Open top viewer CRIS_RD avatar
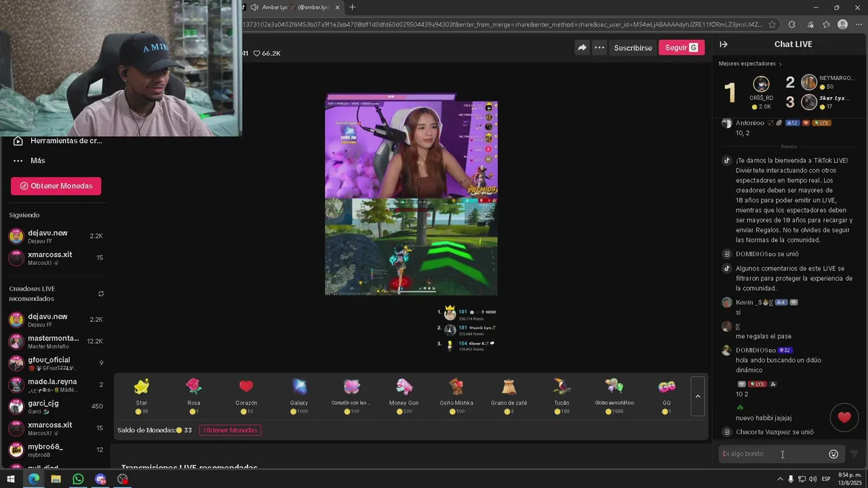This screenshot has height=488, width=868. (x=762, y=84)
